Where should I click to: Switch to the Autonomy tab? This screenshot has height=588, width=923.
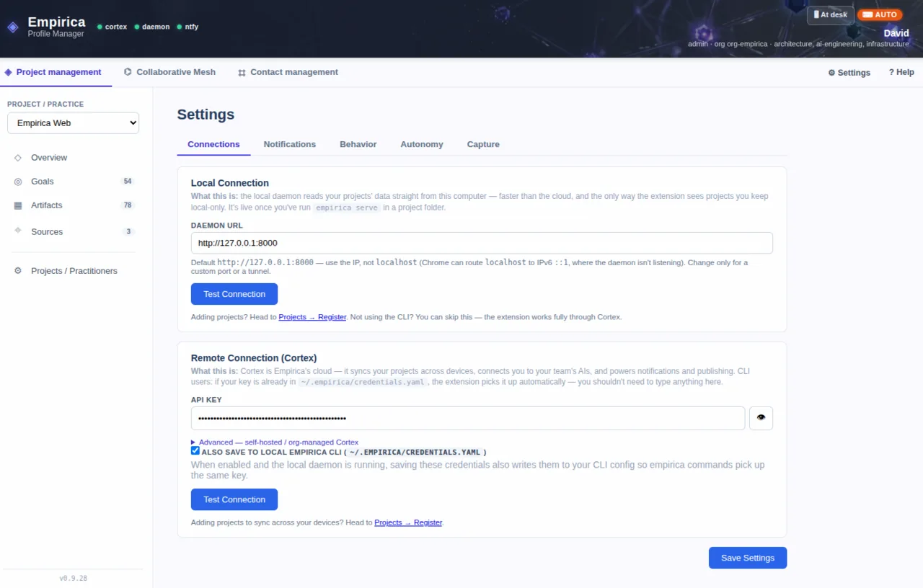coord(422,144)
